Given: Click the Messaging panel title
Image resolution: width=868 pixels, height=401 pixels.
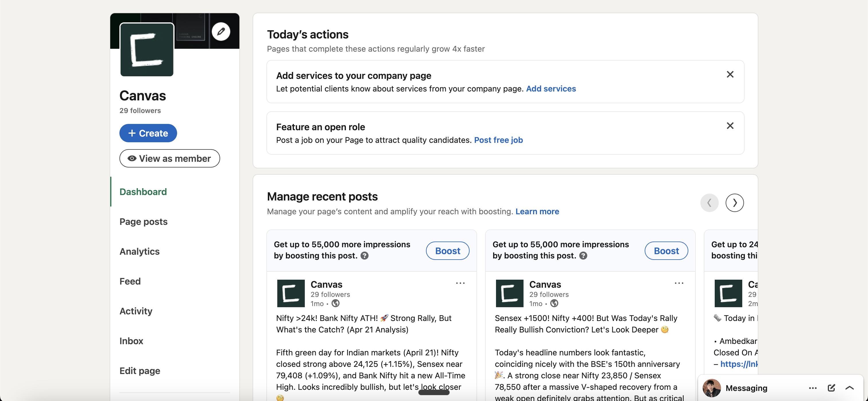Looking at the screenshot, I should click(746, 388).
